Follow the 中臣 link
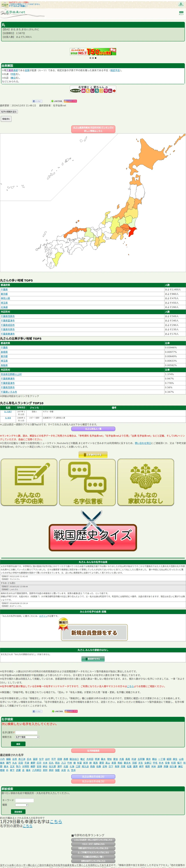The width and height of the screenshot is (186, 868). [13, 74]
